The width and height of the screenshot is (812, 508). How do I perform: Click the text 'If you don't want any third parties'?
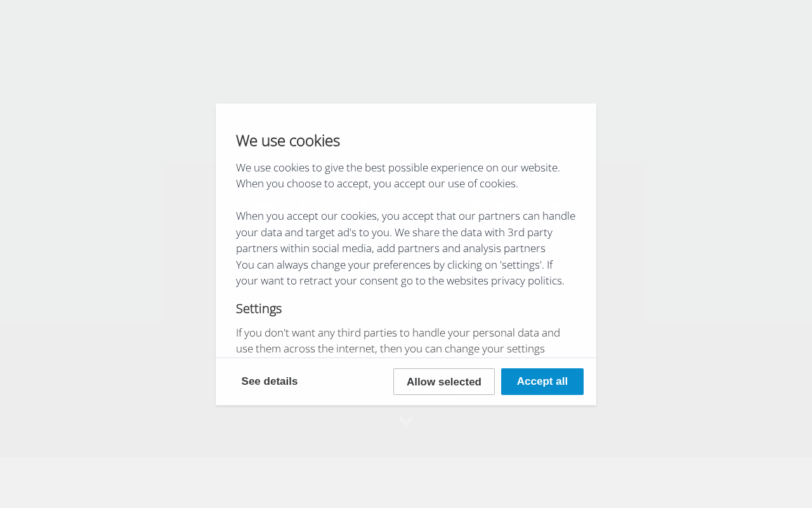pos(398,333)
